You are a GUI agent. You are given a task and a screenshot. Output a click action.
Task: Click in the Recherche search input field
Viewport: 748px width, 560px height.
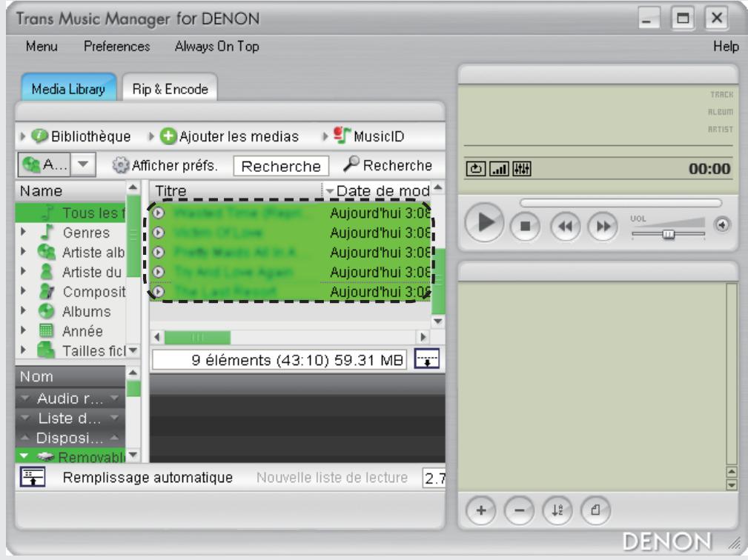(x=281, y=166)
